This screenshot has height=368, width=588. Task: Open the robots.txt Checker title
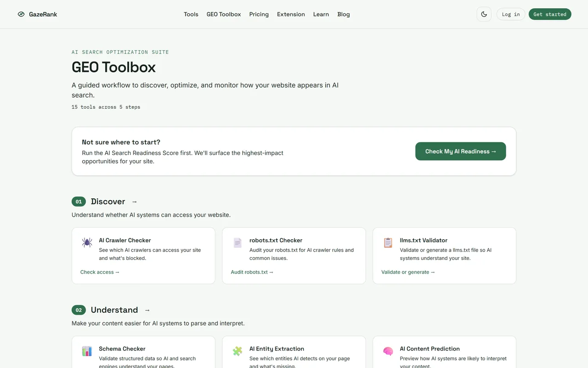pyautogui.click(x=276, y=240)
